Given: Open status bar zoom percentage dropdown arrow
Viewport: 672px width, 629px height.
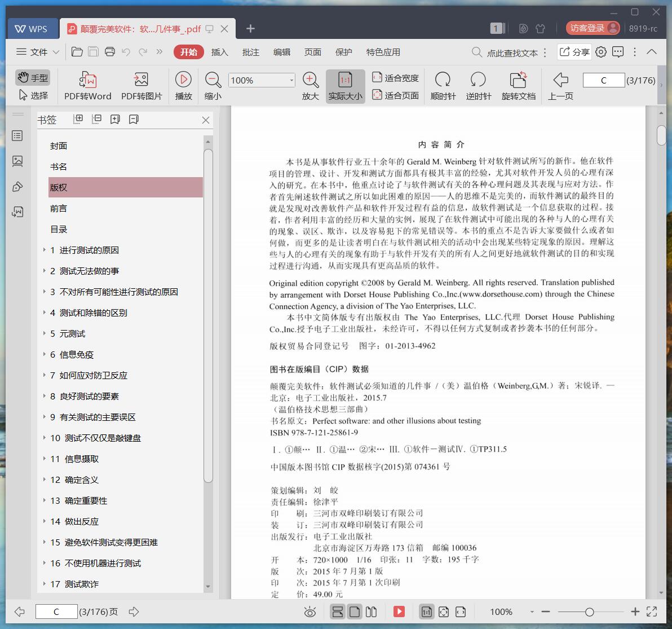Looking at the screenshot, I should coord(532,612).
